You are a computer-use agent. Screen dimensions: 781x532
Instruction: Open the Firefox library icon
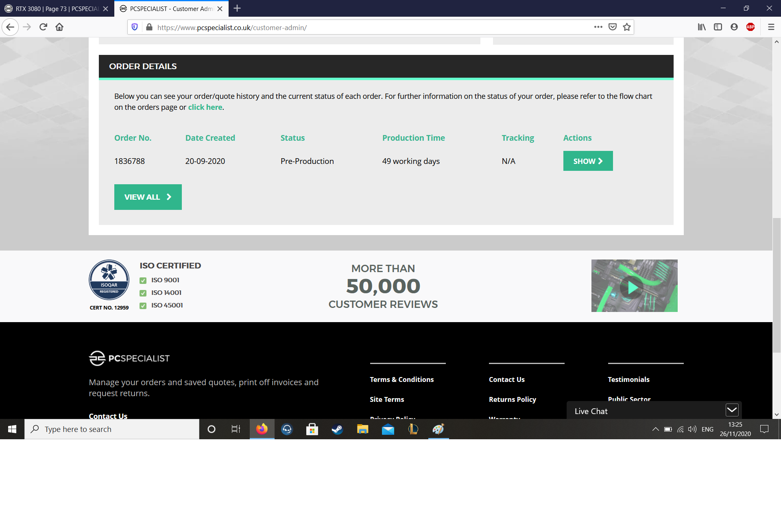(702, 27)
